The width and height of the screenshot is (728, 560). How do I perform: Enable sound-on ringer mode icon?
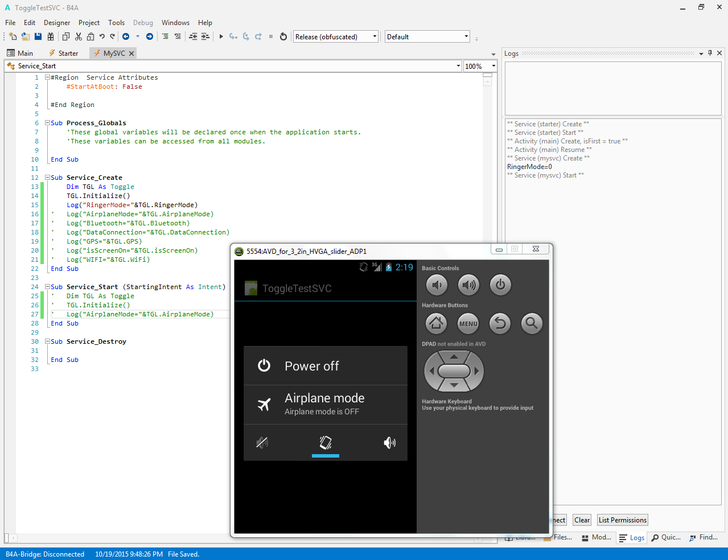pos(389,443)
